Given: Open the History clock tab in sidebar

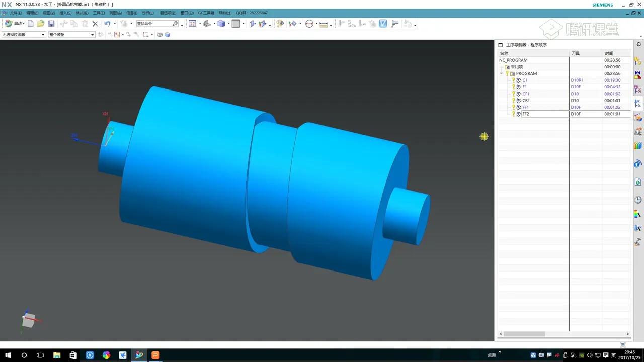Looking at the screenshot, I should pyautogui.click(x=638, y=200).
